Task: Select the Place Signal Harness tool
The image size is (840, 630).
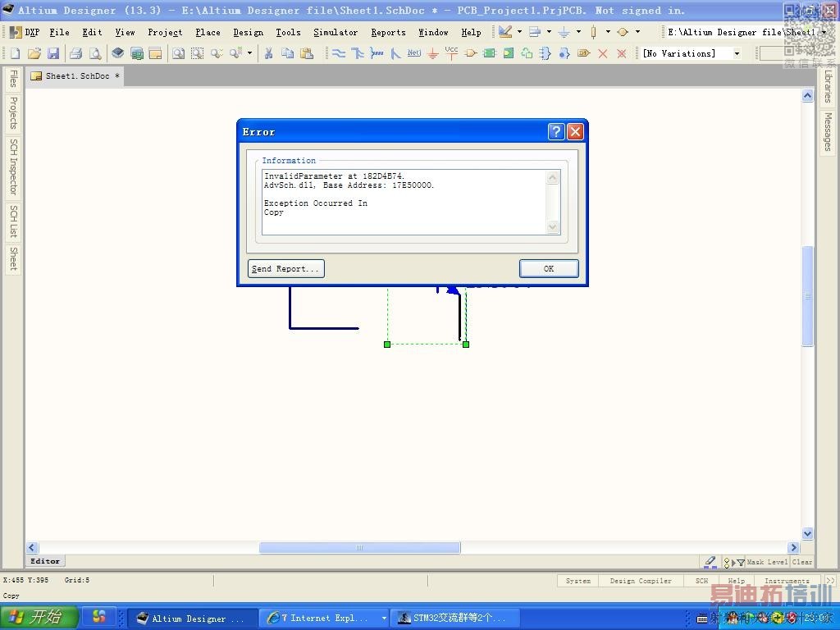Action: click(x=377, y=53)
